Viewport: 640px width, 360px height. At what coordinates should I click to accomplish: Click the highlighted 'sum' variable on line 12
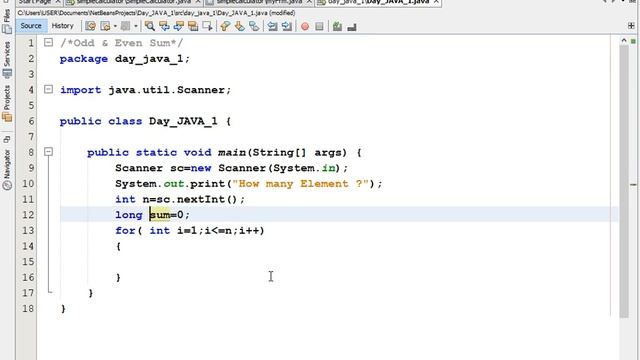coord(160,215)
